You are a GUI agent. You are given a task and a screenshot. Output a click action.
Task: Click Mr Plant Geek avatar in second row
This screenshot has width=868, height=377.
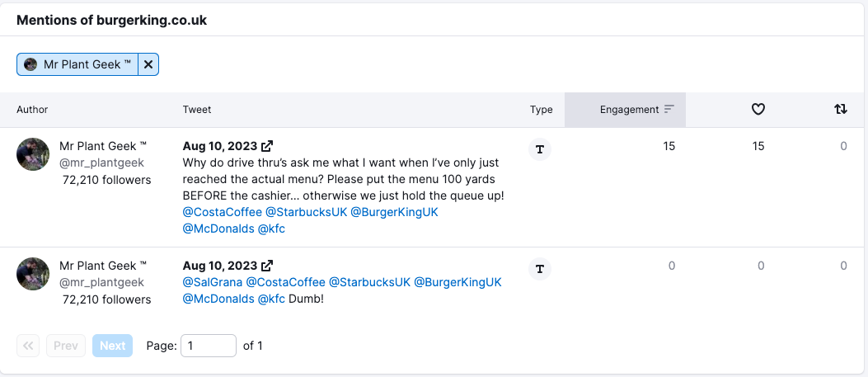click(33, 274)
